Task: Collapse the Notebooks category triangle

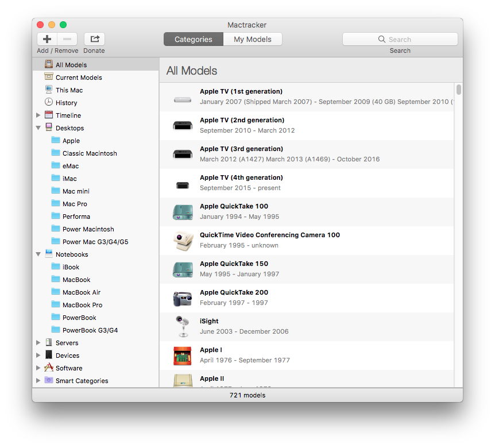Action: (38, 254)
